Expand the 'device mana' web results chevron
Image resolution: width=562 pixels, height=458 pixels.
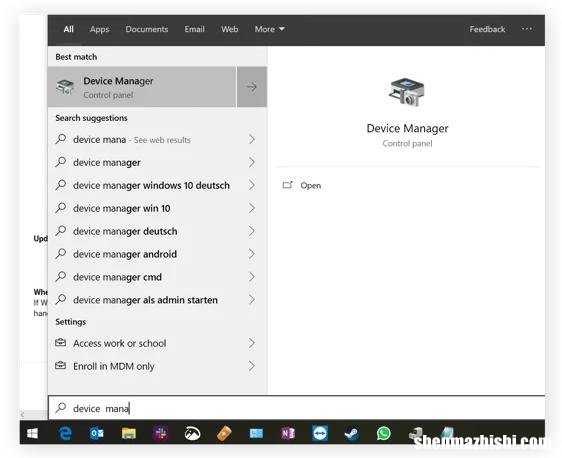click(252, 139)
